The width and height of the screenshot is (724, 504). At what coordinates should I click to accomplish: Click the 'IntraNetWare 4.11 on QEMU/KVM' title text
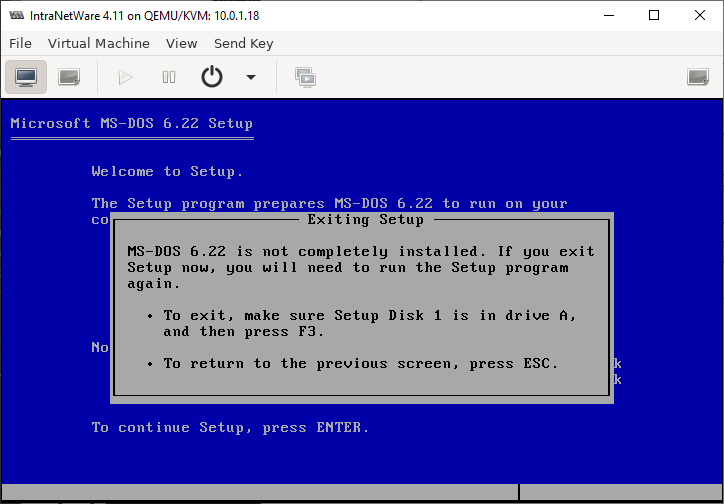click(x=145, y=16)
